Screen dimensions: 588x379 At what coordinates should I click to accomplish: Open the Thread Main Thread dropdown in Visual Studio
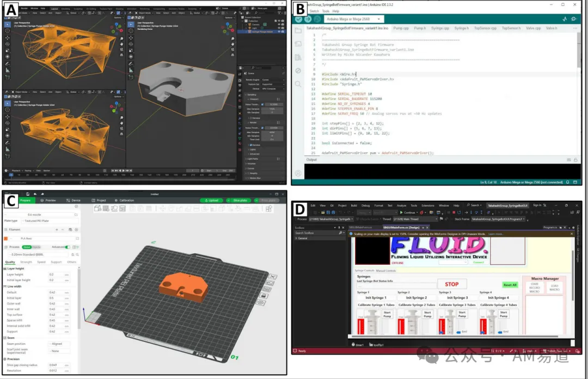click(415, 219)
